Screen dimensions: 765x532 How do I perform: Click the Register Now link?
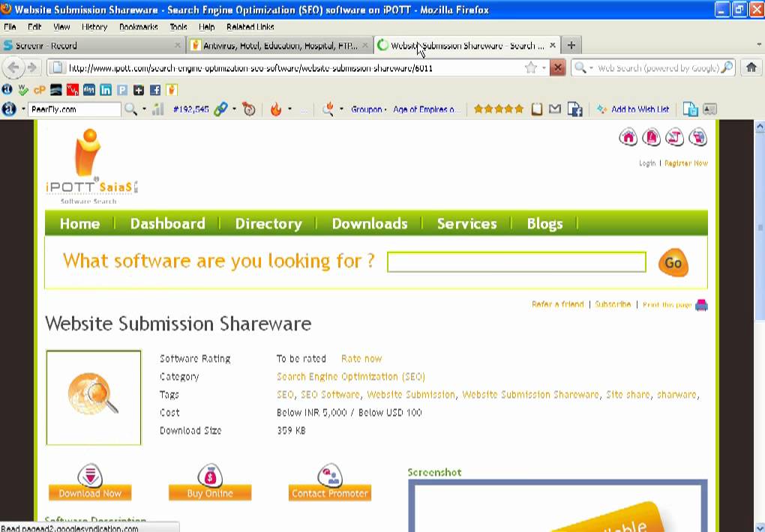(x=686, y=163)
